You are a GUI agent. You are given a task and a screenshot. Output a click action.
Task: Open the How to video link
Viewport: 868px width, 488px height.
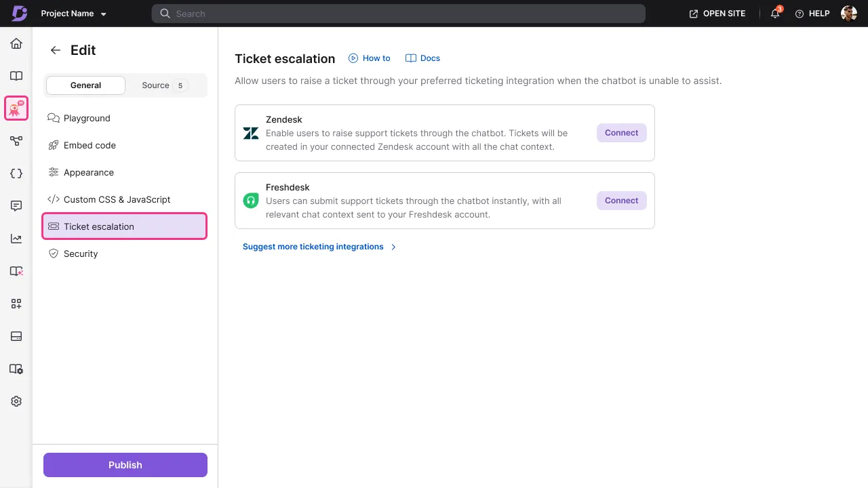pos(370,58)
